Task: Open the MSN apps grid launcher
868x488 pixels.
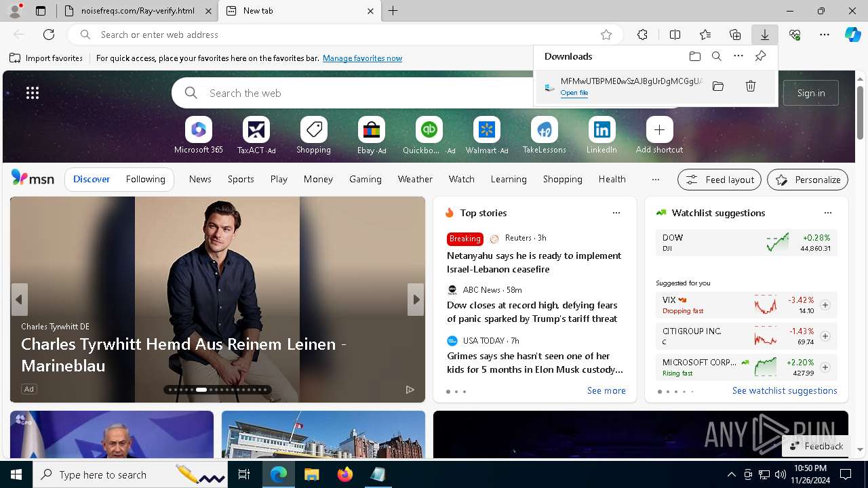Action: [33, 93]
